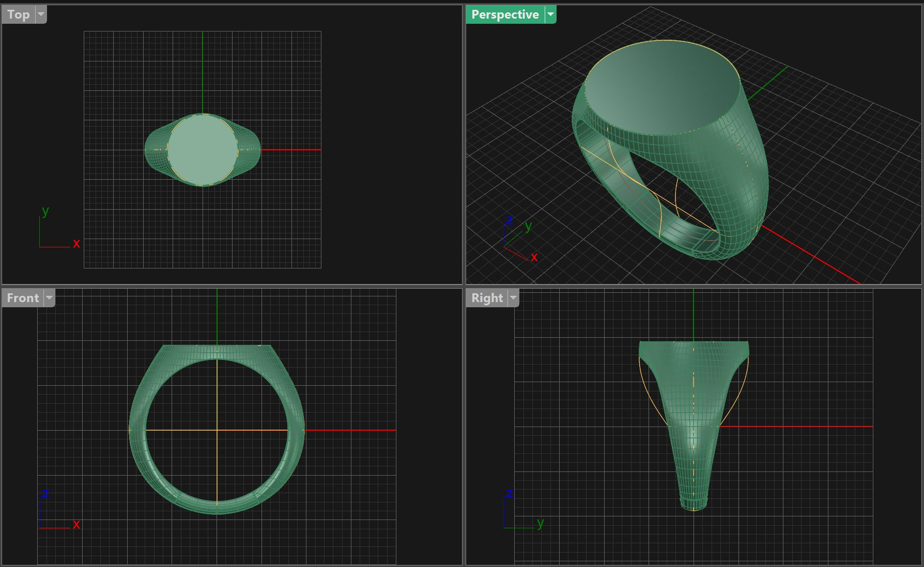Click the Perspective viewport title
The height and width of the screenshot is (567, 924).
click(504, 15)
